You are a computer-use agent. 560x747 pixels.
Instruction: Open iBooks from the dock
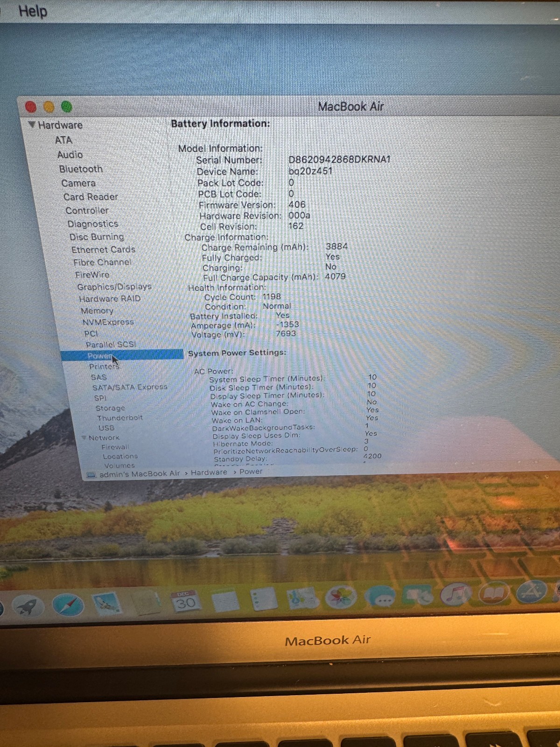pyautogui.click(x=494, y=594)
